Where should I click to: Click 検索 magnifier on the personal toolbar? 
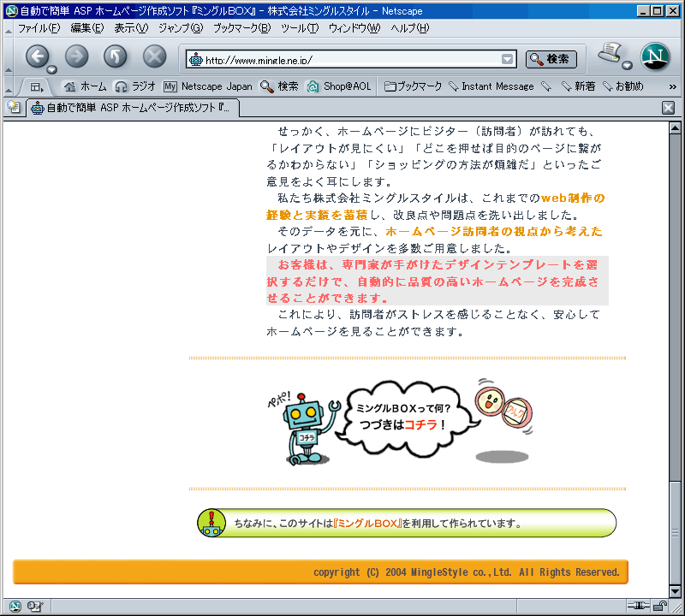[279, 86]
